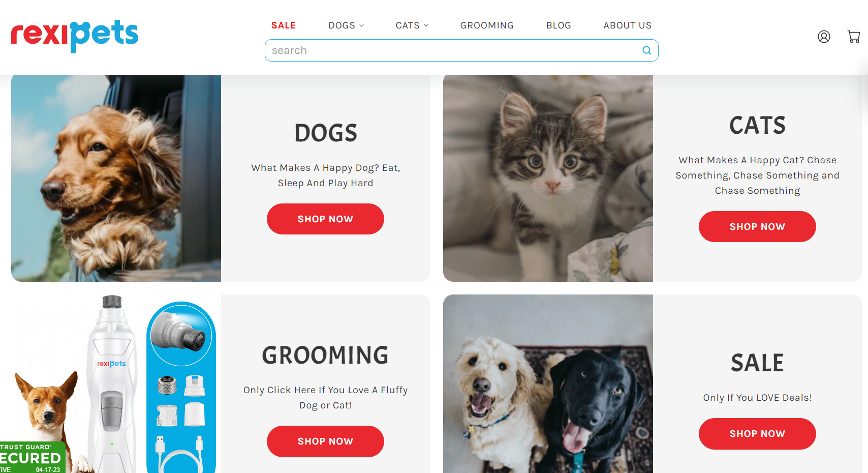Open the shopping cart icon
This screenshot has height=473, width=868.
click(x=854, y=37)
